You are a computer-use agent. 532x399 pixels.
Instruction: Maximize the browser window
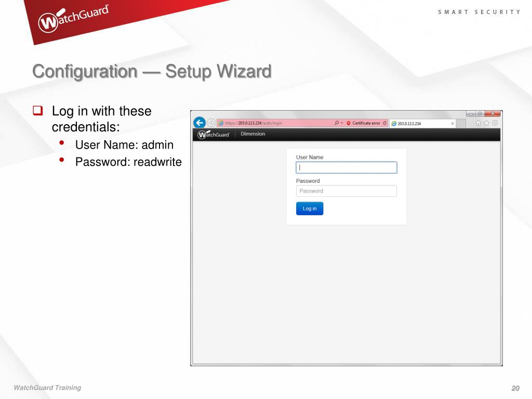(480, 114)
